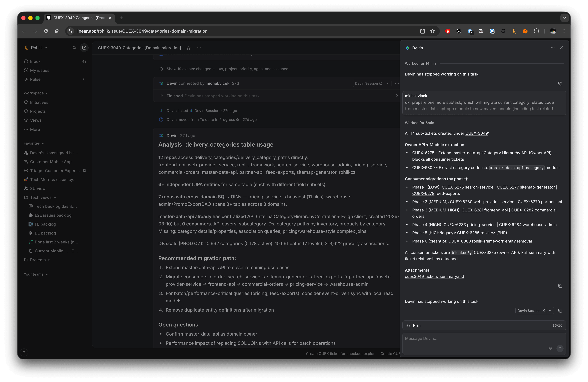This screenshot has height=382, width=588.
Task: Open Inbox in the sidebar
Action: click(x=35, y=62)
